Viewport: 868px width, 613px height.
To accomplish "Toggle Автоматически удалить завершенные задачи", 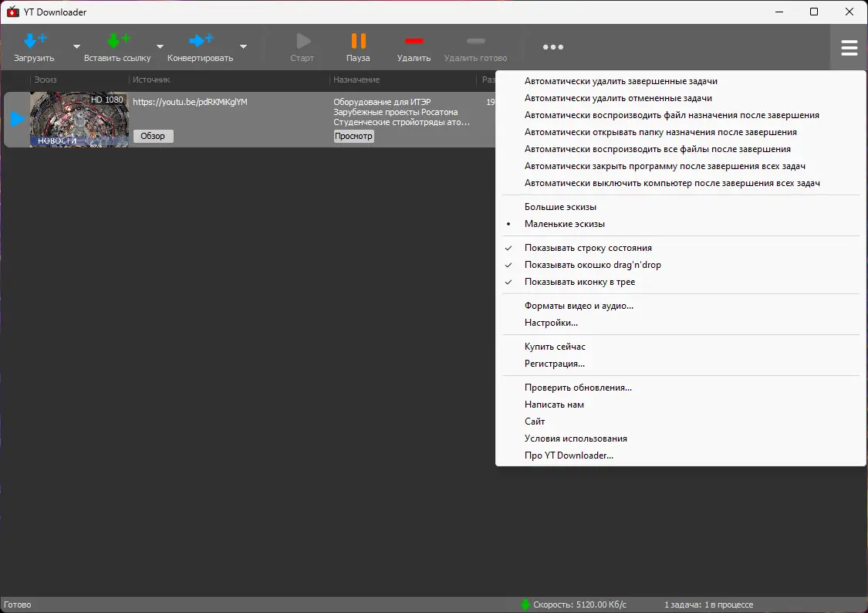I will pos(681,81).
